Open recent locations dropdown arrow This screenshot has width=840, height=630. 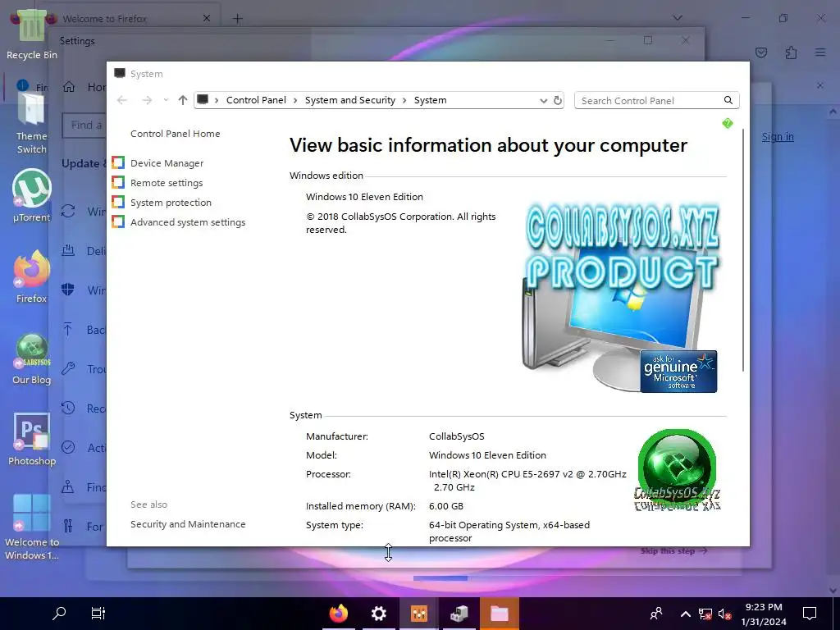point(166,100)
